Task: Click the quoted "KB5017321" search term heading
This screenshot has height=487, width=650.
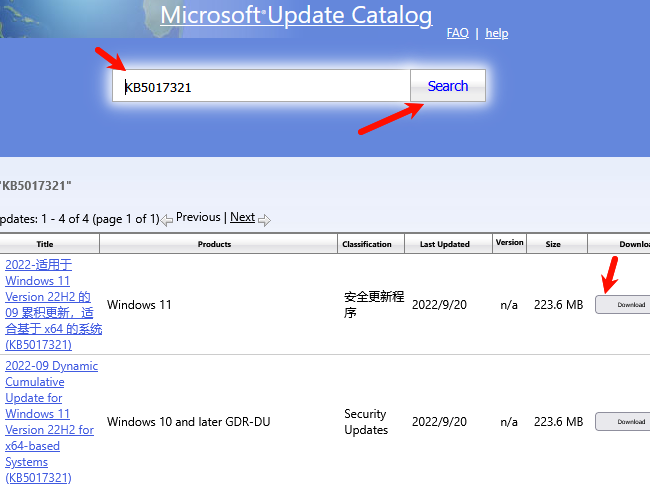Action: pos(36,186)
